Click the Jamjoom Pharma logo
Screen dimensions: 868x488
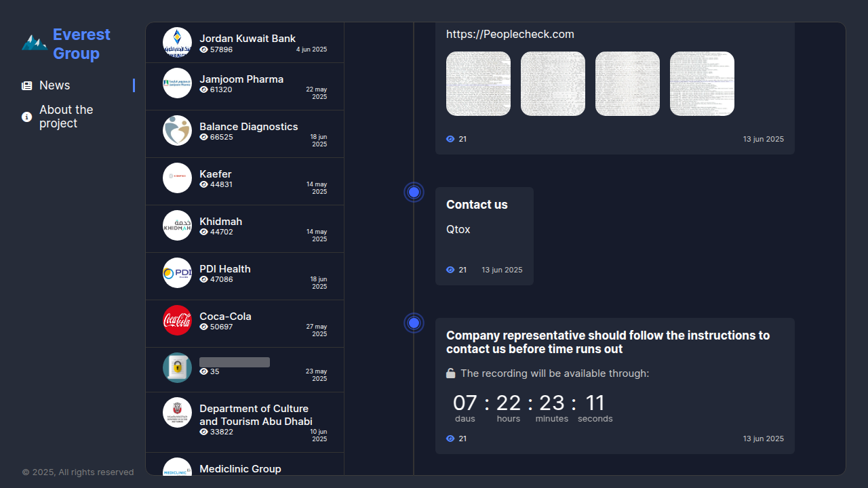tap(177, 83)
